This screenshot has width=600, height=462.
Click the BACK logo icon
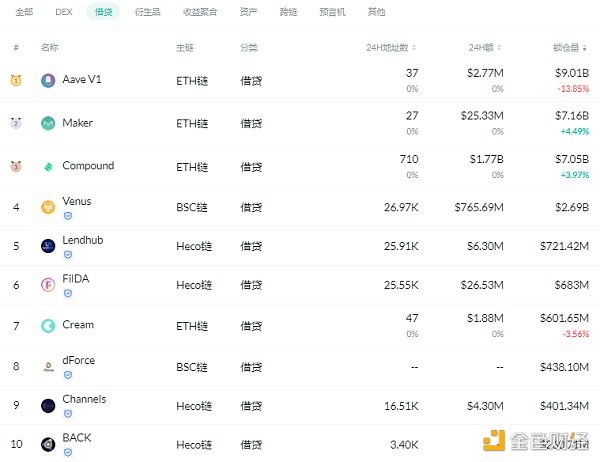[48, 444]
